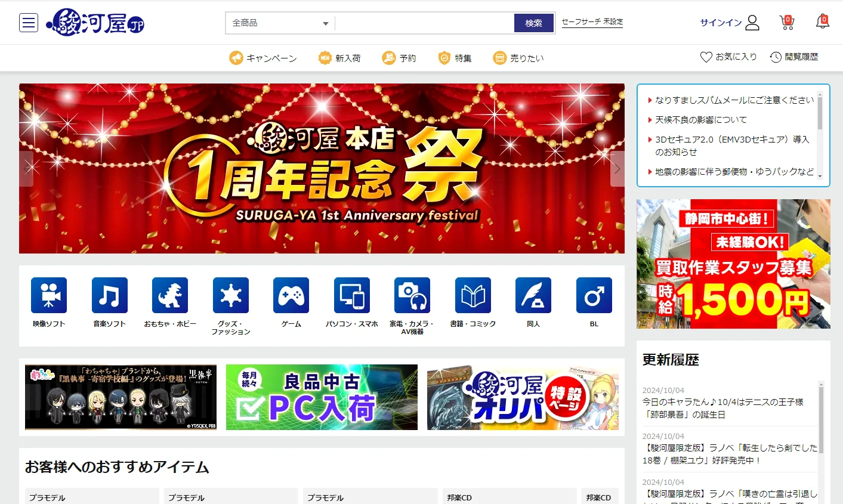Open 天候不良の影響について notice
This screenshot has height=504, width=843.
[x=701, y=120]
